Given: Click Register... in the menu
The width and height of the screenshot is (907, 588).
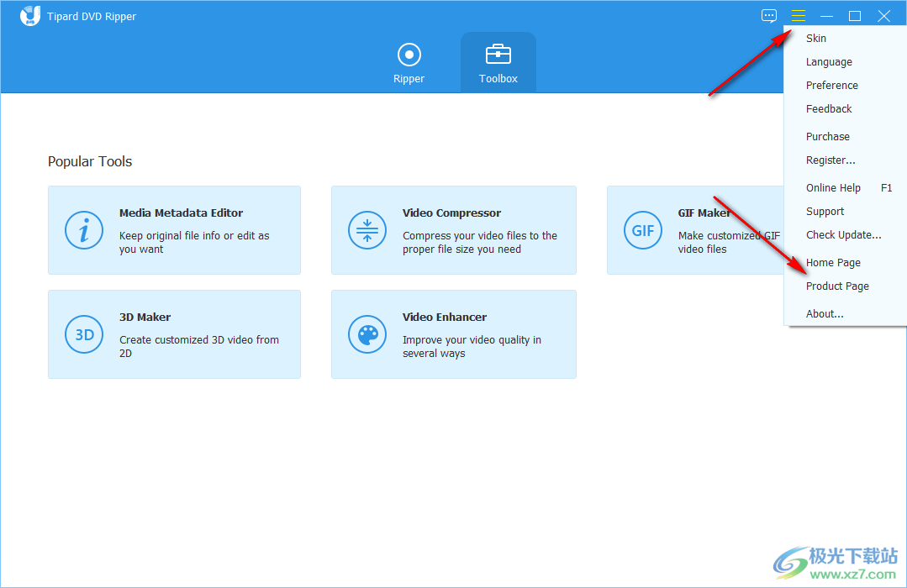Looking at the screenshot, I should pos(831,160).
